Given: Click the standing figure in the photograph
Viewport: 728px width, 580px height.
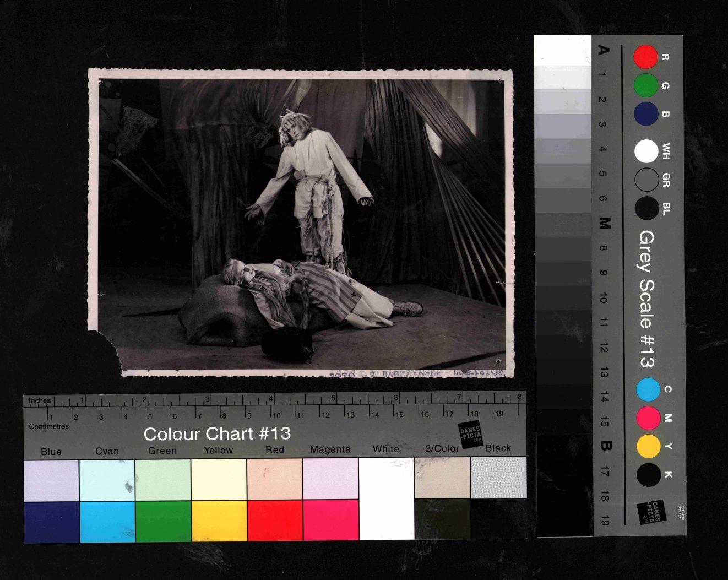Looking at the screenshot, I should (x=312, y=187).
